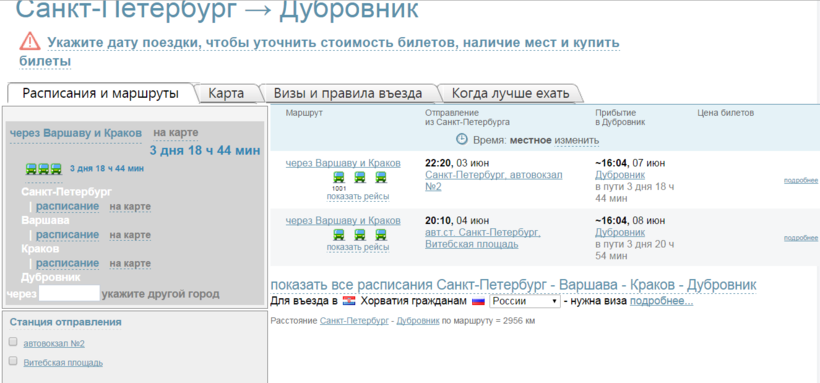This screenshot has height=383, width=820.
Task: Check the автовокзал №2 station checkbox
Action: [x=13, y=342]
